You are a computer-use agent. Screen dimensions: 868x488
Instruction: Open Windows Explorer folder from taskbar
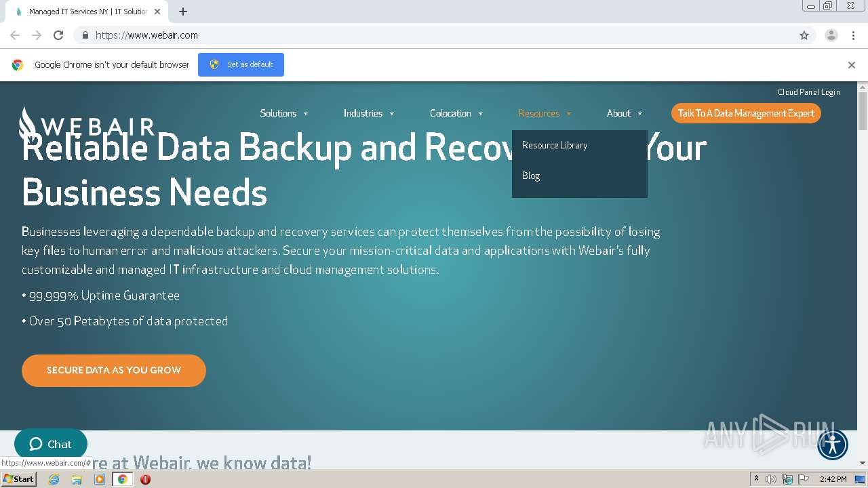coord(77,479)
